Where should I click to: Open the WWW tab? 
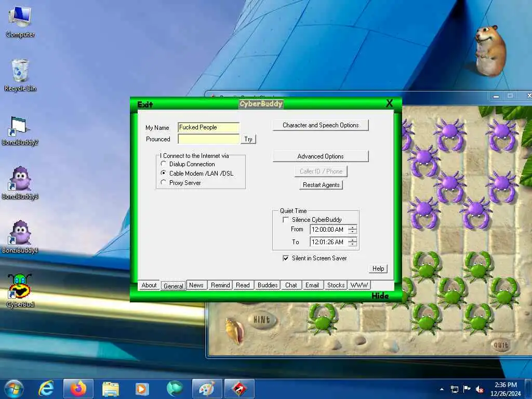(359, 285)
